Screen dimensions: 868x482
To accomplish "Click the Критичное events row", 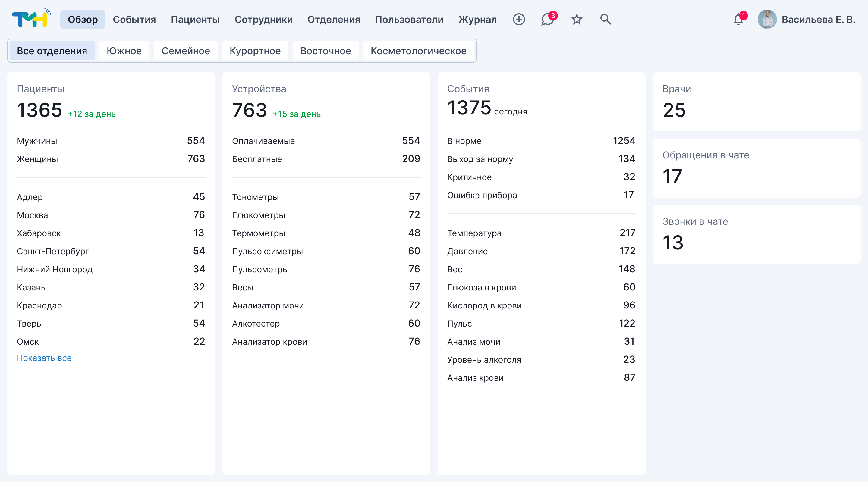I will click(x=541, y=177).
